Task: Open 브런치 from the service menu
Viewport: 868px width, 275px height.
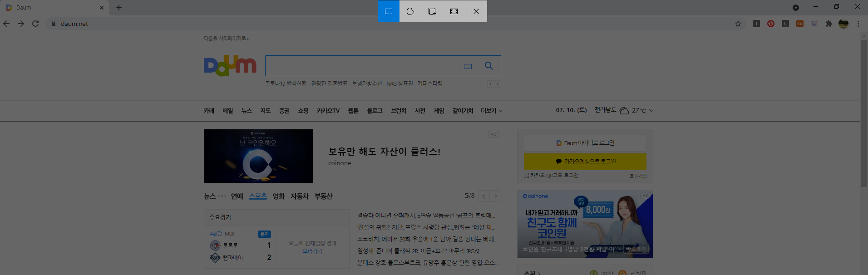Action: pyautogui.click(x=399, y=111)
